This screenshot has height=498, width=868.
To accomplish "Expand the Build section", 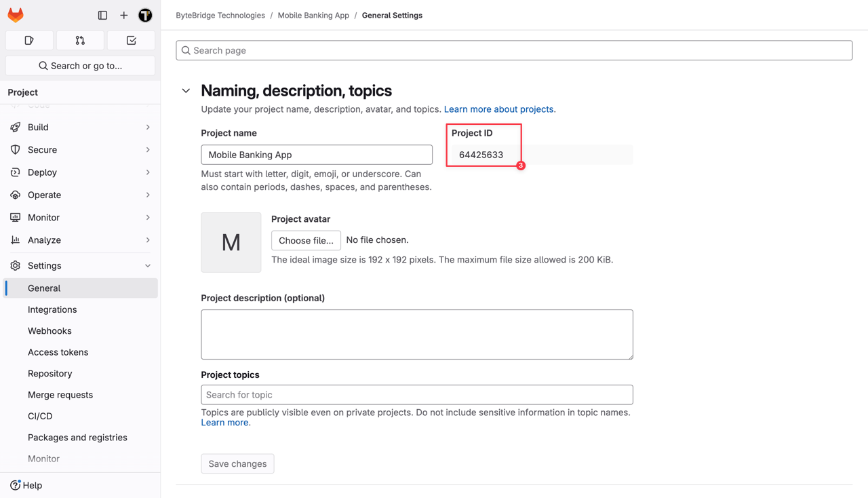I will click(37, 127).
